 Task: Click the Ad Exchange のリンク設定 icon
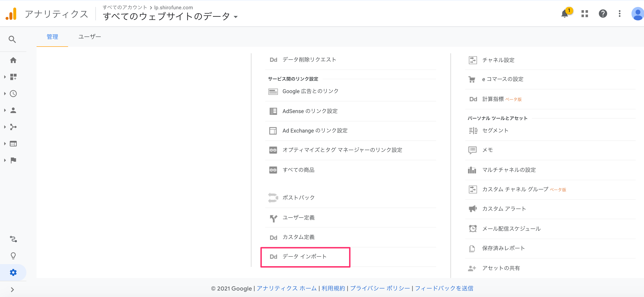tap(273, 131)
